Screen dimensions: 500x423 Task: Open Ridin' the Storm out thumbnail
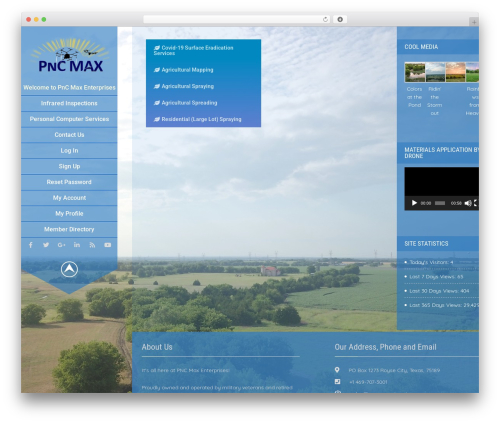pos(435,72)
